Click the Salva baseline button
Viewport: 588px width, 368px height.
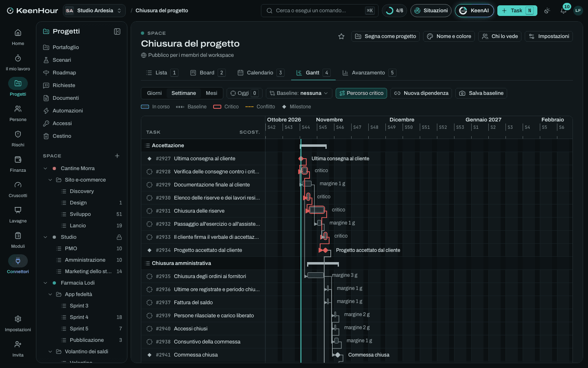coord(481,93)
